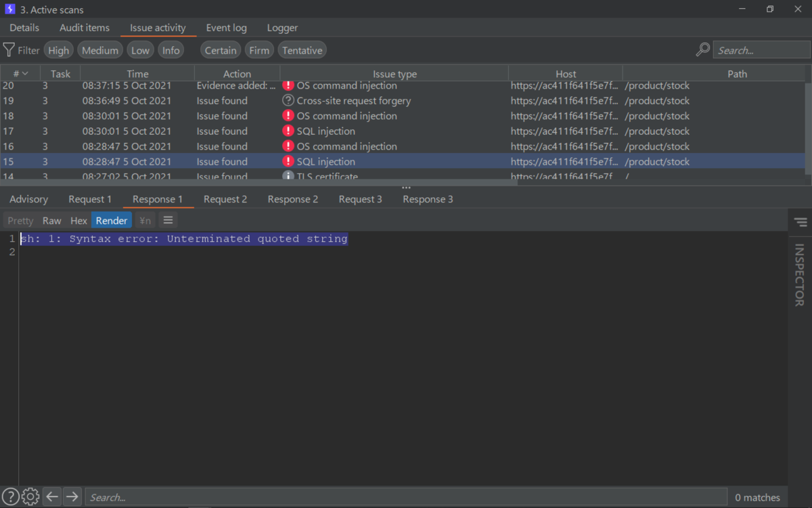Viewport: 812px width, 508px height.
Task: Sort issues by the Path column header
Action: click(737, 74)
